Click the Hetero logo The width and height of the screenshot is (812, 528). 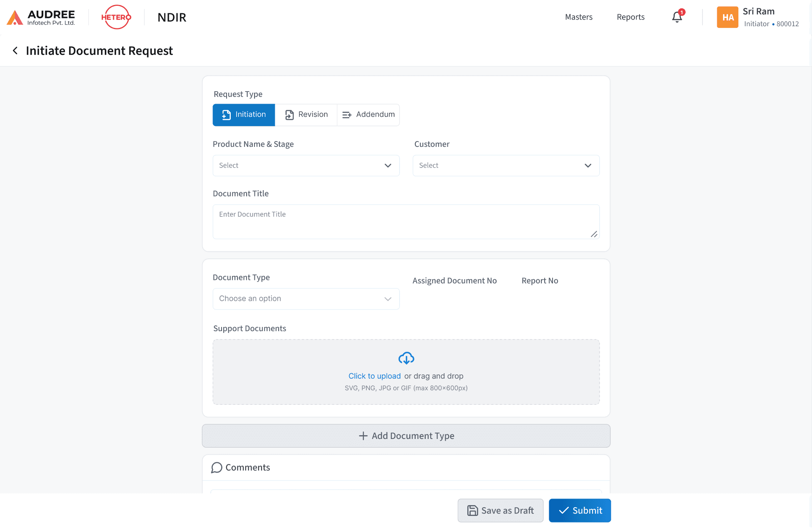[116, 17]
